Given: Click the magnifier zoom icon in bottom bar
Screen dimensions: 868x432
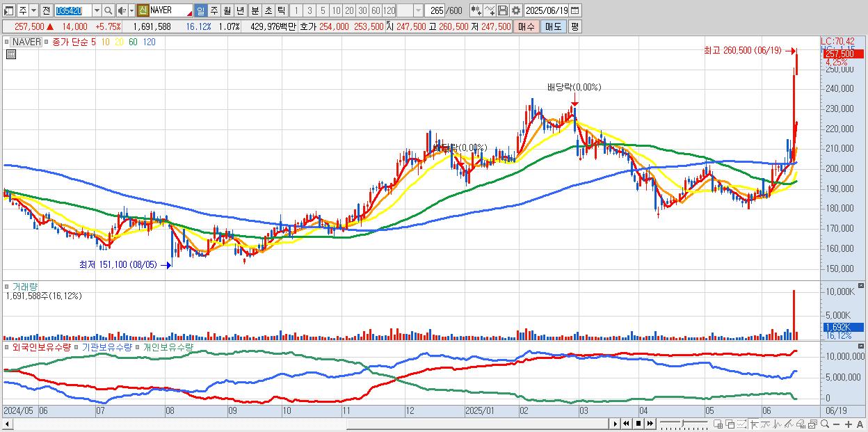Looking at the screenshot, I should (x=824, y=424).
